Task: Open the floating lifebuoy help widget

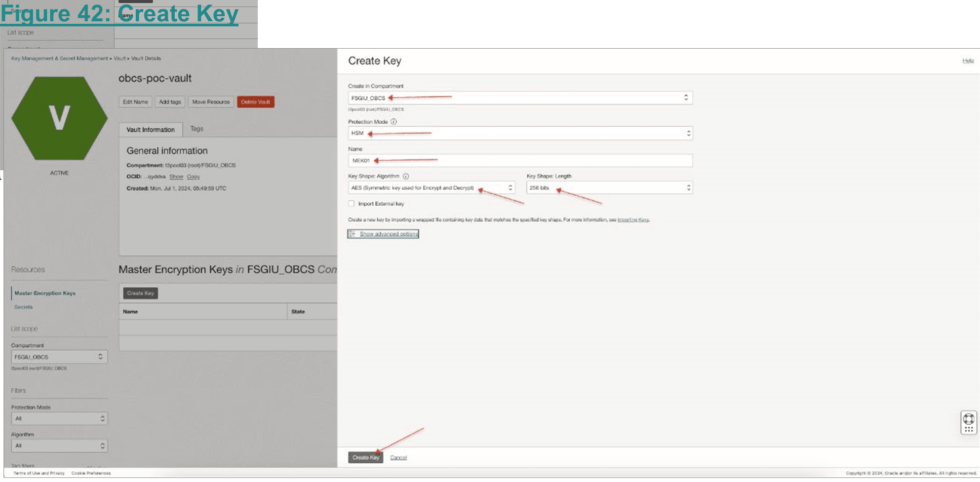Action: point(968,422)
